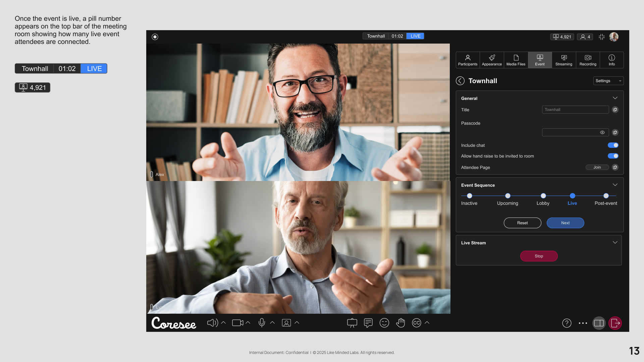Click the red leave meeting icon

coord(615,323)
